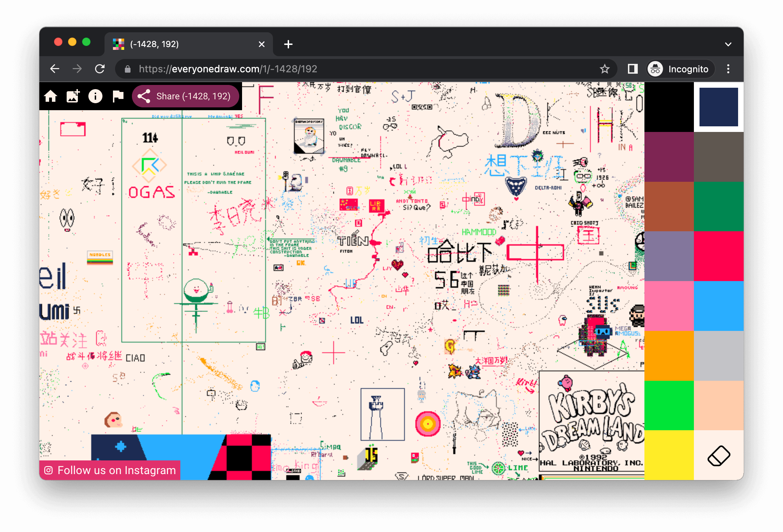Close the (-1428, 192) tab
Screen dimensions: 783x532
[262, 44]
